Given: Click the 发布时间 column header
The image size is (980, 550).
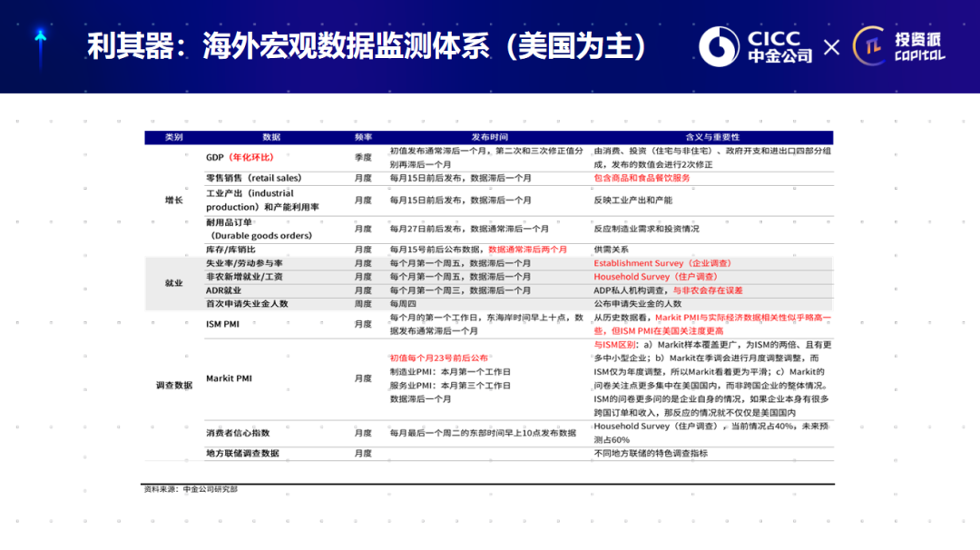Looking at the screenshot, I should 489,137.
